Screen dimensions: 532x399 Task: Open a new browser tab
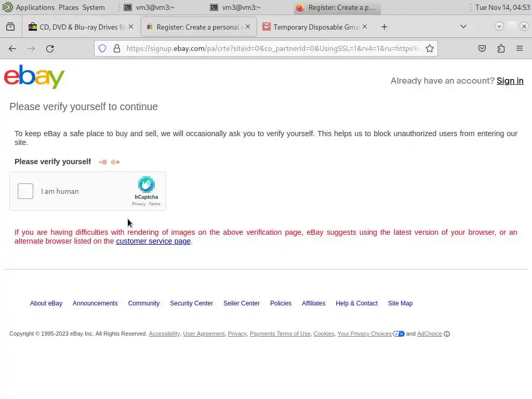[384, 27]
